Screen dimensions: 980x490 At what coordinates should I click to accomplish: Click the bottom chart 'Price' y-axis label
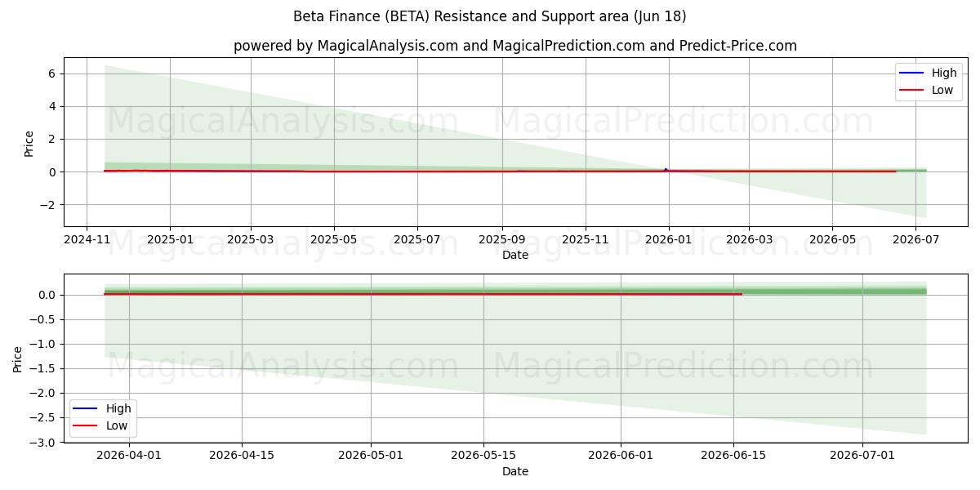click(18, 359)
